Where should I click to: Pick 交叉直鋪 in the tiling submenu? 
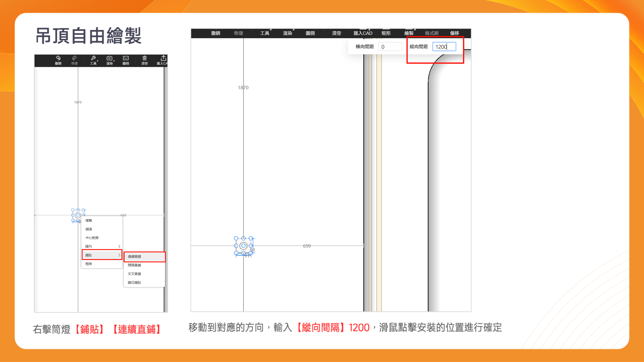click(135, 274)
